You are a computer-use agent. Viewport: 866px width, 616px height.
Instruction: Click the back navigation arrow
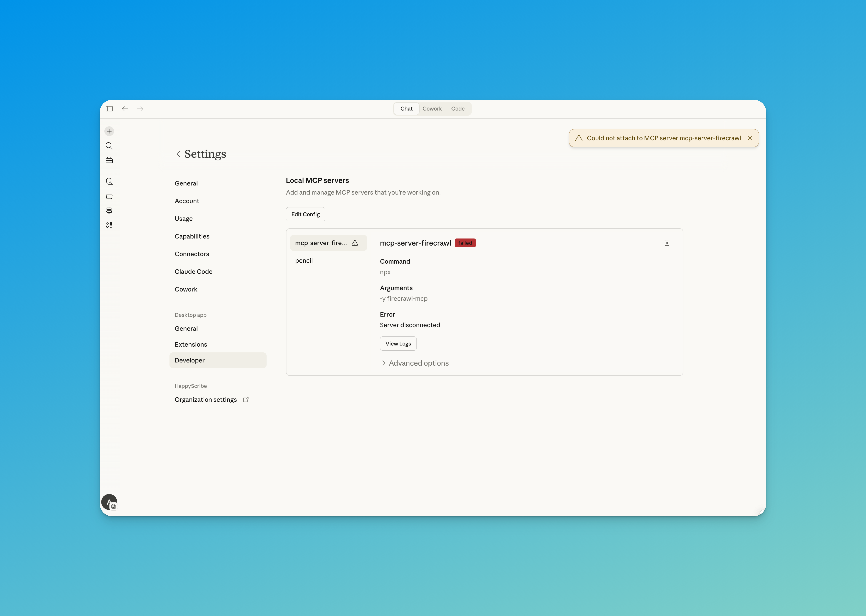(125, 109)
